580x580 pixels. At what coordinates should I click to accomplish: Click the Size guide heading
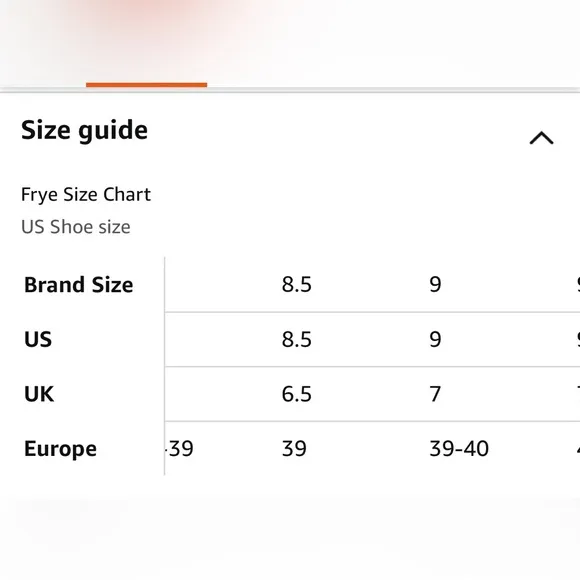point(84,131)
